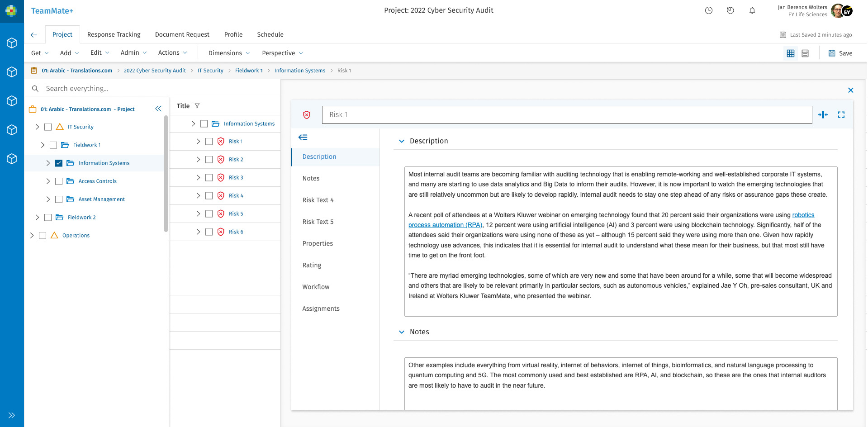
Task: Expand the Asset Management folder
Action: [48, 199]
